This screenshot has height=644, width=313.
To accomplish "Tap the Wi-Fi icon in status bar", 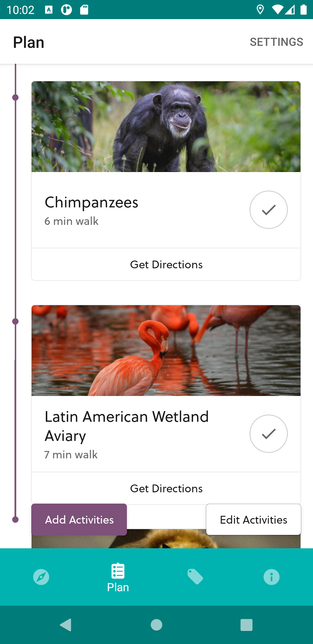I will (x=278, y=9).
